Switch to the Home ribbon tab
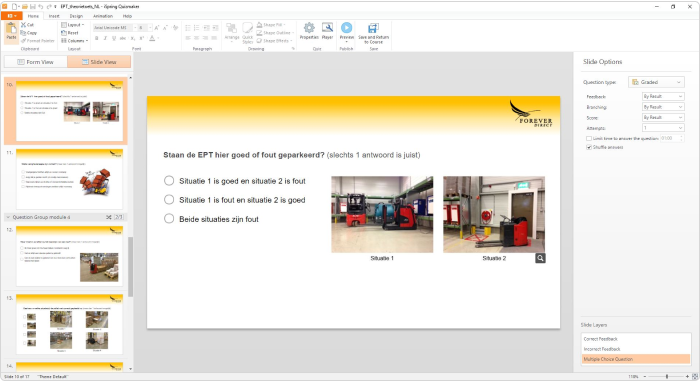The width and height of the screenshot is (700, 381). coord(33,16)
